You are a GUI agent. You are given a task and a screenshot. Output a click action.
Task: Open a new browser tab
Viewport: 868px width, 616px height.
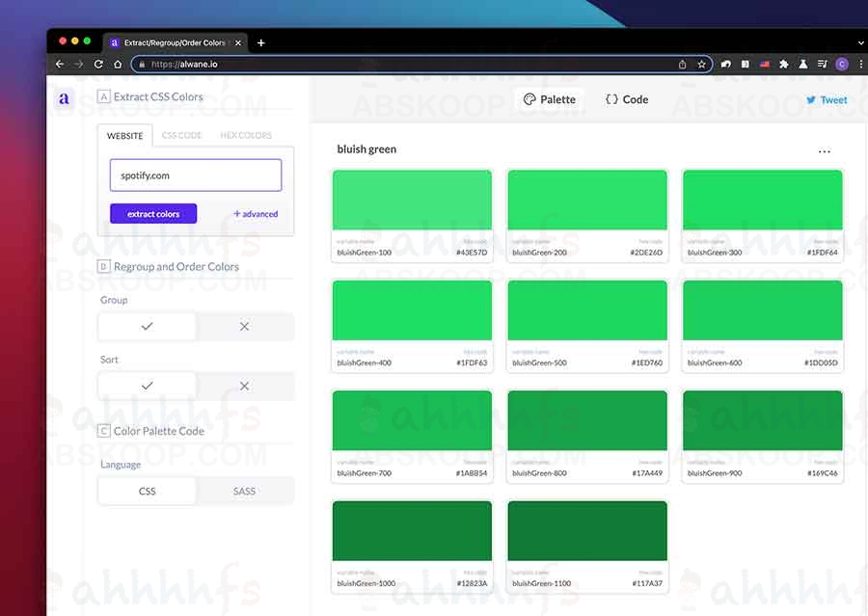260,42
